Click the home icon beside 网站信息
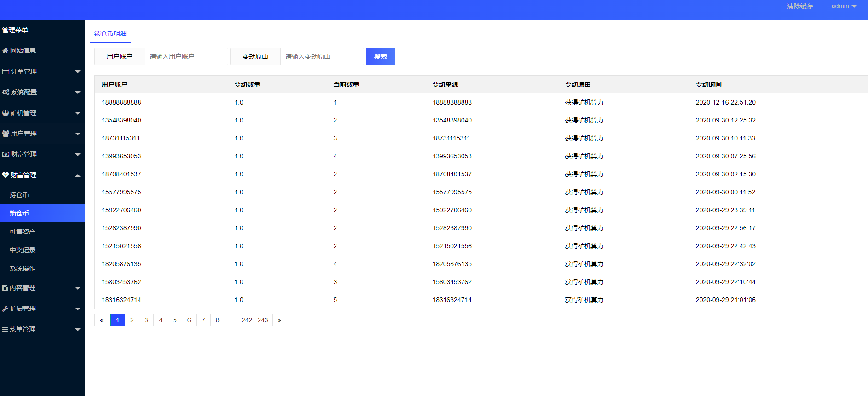 tap(6, 51)
